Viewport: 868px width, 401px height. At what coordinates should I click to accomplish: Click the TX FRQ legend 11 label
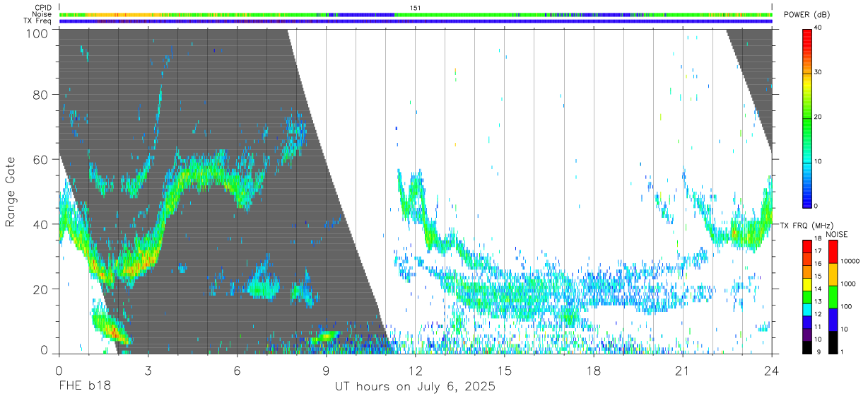pos(817,327)
